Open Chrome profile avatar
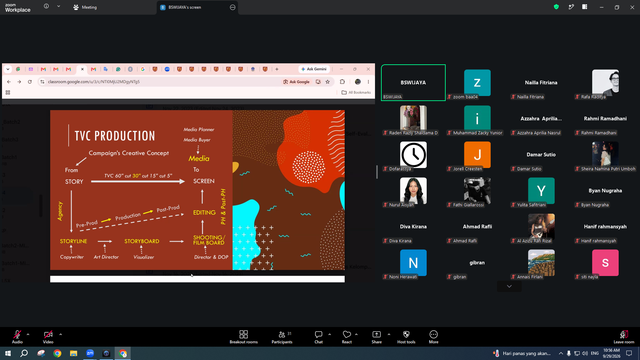Viewport: 640px width, 360px height. [358, 82]
